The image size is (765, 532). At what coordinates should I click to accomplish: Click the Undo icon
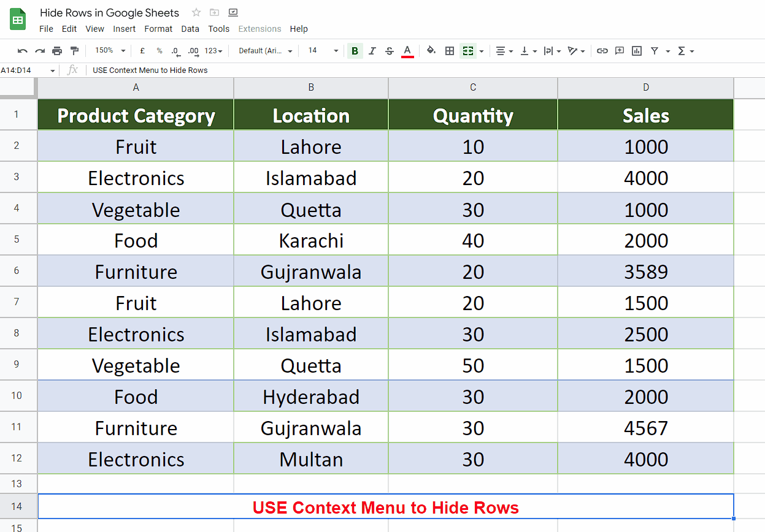23,51
